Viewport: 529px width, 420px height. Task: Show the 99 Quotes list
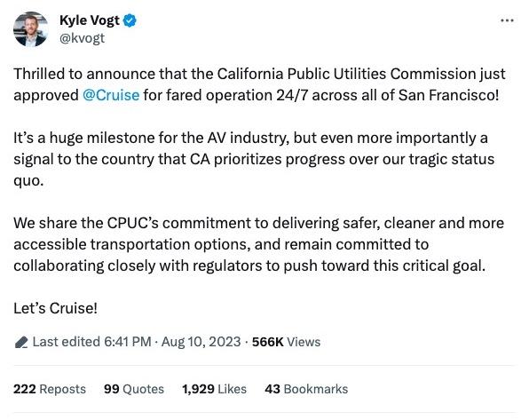pyautogui.click(x=134, y=389)
